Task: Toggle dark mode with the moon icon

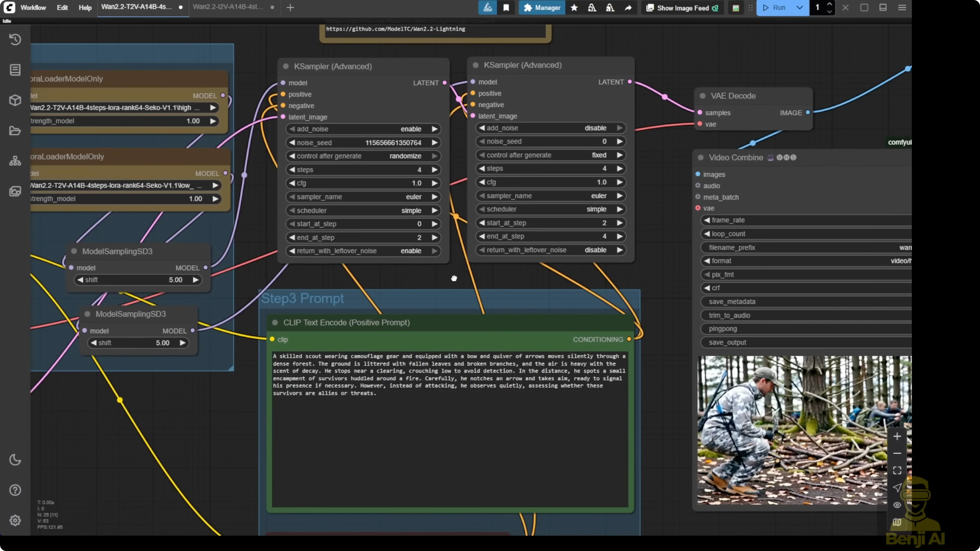Action: [x=15, y=460]
